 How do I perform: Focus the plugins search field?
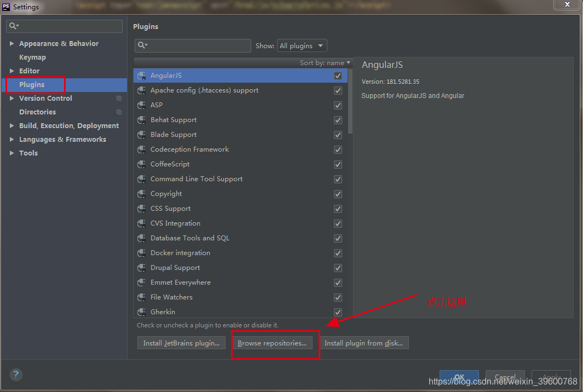[193, 45]
